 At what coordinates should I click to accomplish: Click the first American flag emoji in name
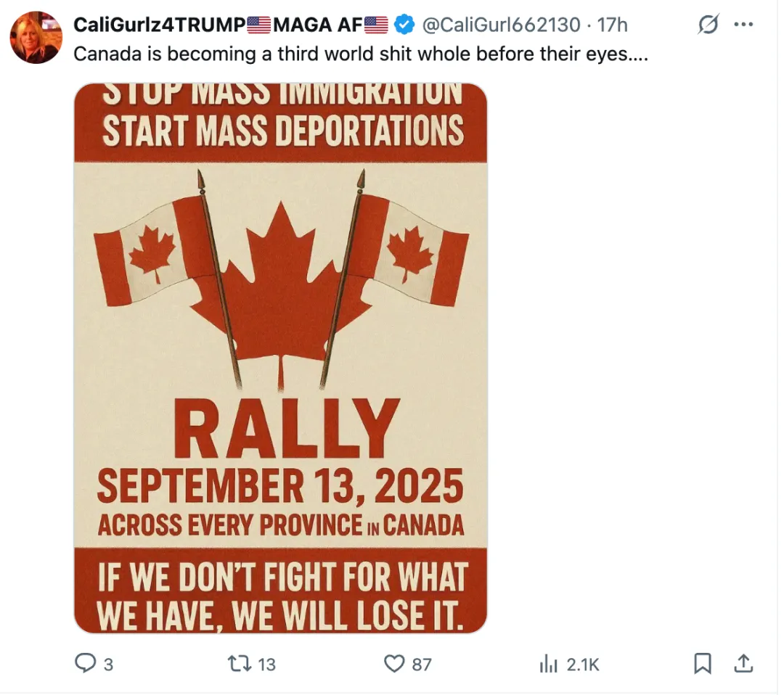tap(259, 25)
